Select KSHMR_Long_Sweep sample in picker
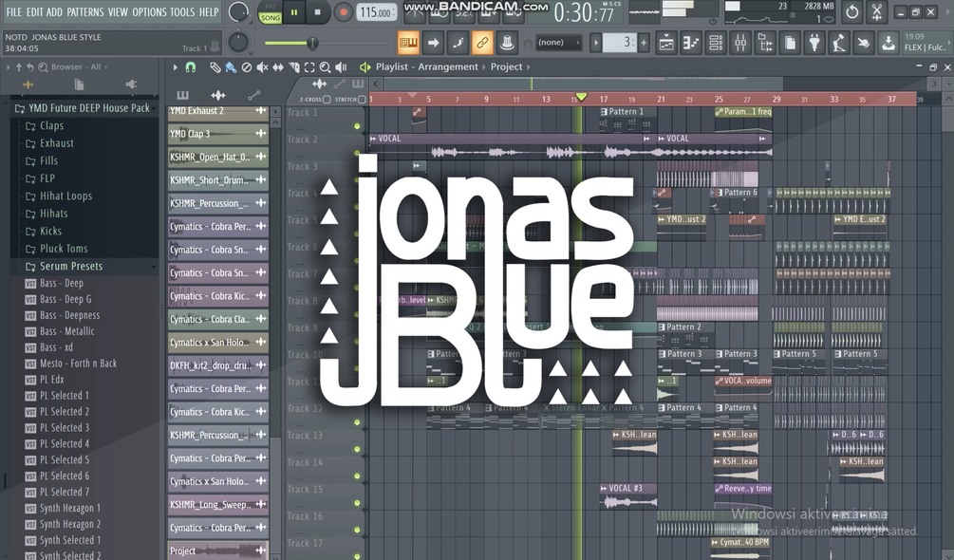This screenshot has height=560, width=954. click(218, 505)
